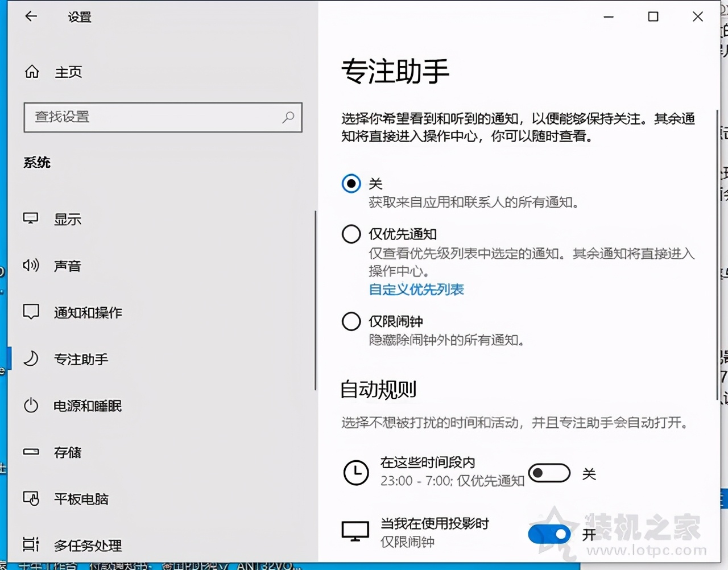Screen dimensions: 728x570
Task: Select the 声音 sound settings icon
Action: 31,266
